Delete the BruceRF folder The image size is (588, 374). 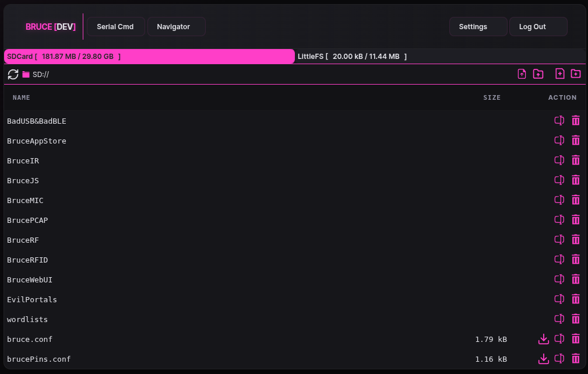[x=576, y=240]
